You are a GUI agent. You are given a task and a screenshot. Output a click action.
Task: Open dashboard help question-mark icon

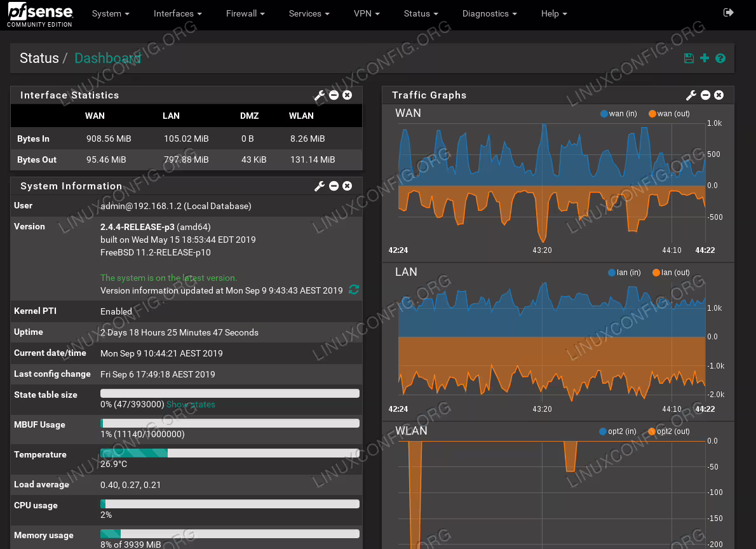point(720,58)
